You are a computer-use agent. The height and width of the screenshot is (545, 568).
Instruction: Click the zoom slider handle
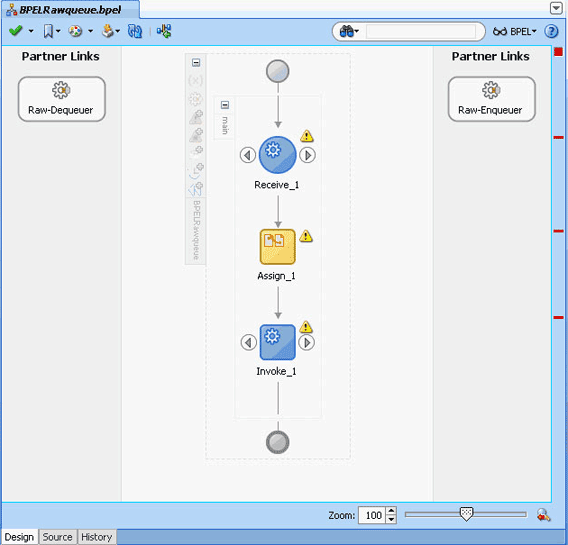click(466, 514)
